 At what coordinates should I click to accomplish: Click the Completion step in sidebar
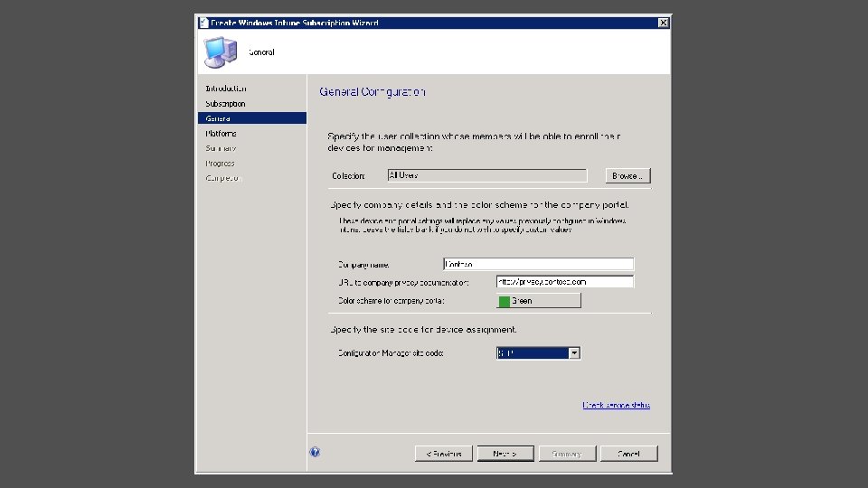[223, 178]
